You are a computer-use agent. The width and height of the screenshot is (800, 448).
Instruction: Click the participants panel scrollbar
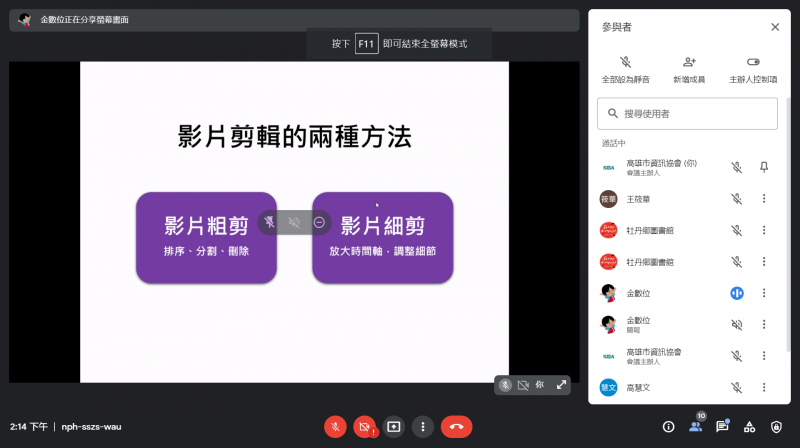point(788,225)
